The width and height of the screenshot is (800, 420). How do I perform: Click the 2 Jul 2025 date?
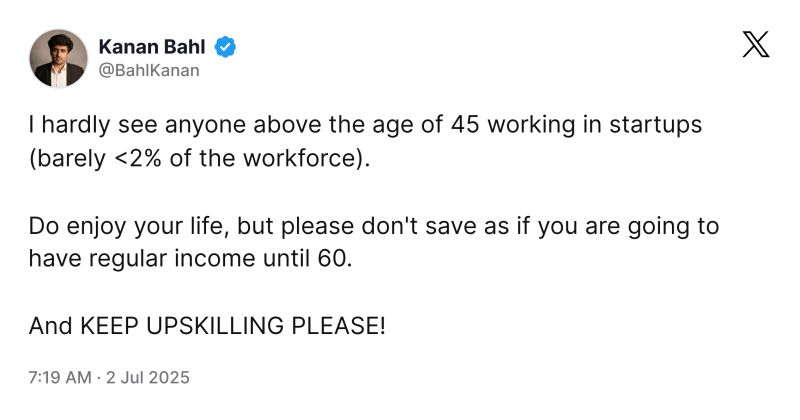tap(146, 379)
